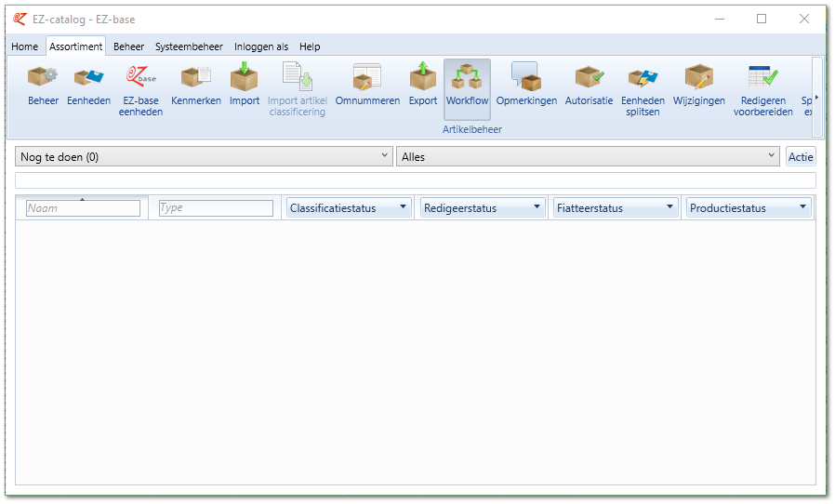The height and width of the screenshot is (504, 835).
Task: Open the Systeembeheer tab
Action: point(189,46)
